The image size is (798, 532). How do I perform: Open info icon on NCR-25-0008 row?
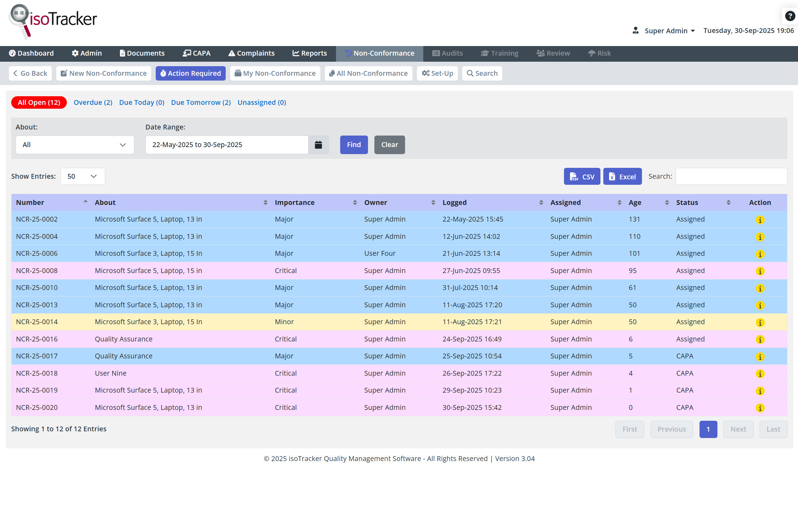(760, 271)
